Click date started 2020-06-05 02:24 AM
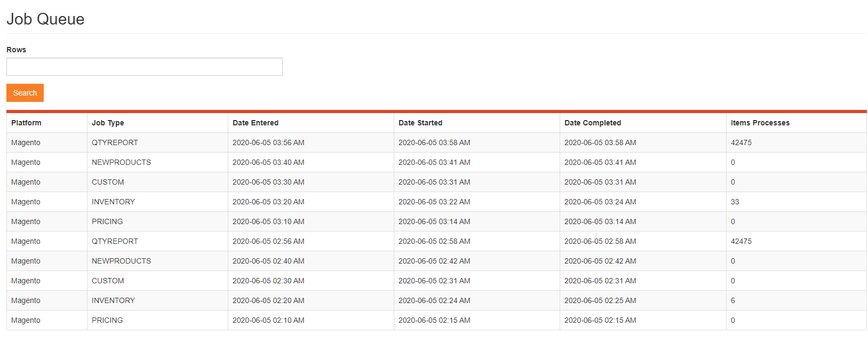 434,300
